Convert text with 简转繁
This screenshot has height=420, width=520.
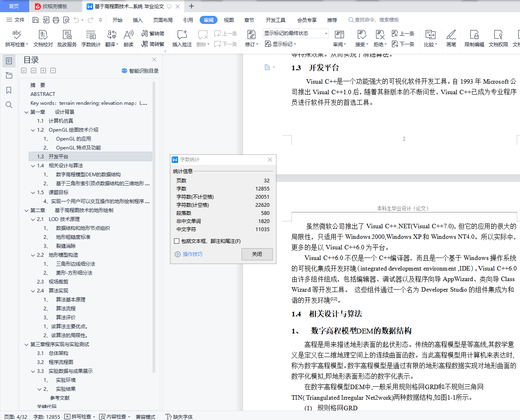pos(153,44)
